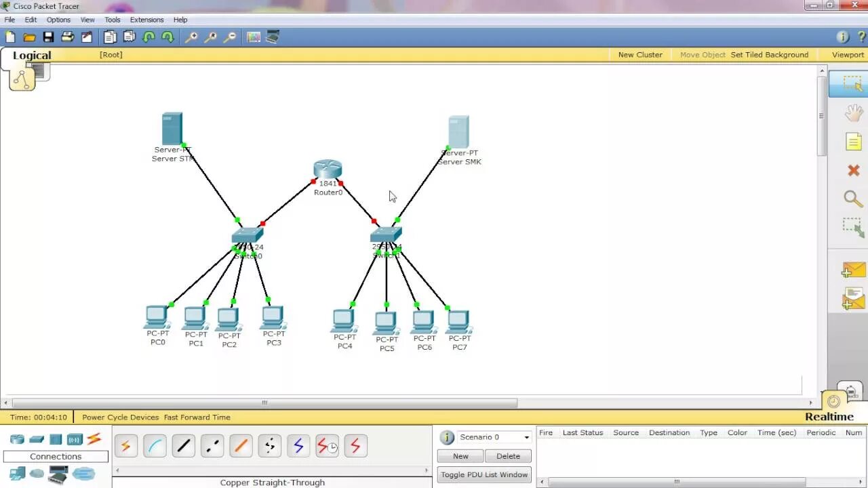This screenshot has width=868, height=488.
Task: Choose the Switches device category
Action: tap(37, 439)
